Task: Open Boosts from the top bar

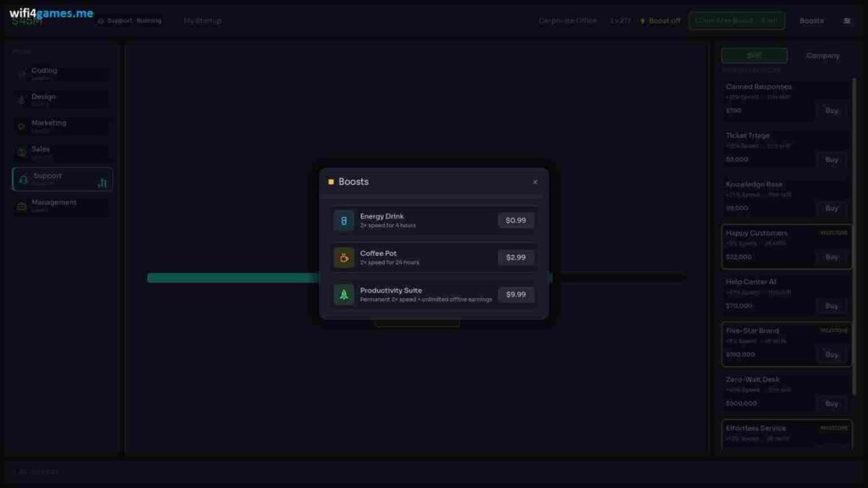Action: tap(811, 21)
